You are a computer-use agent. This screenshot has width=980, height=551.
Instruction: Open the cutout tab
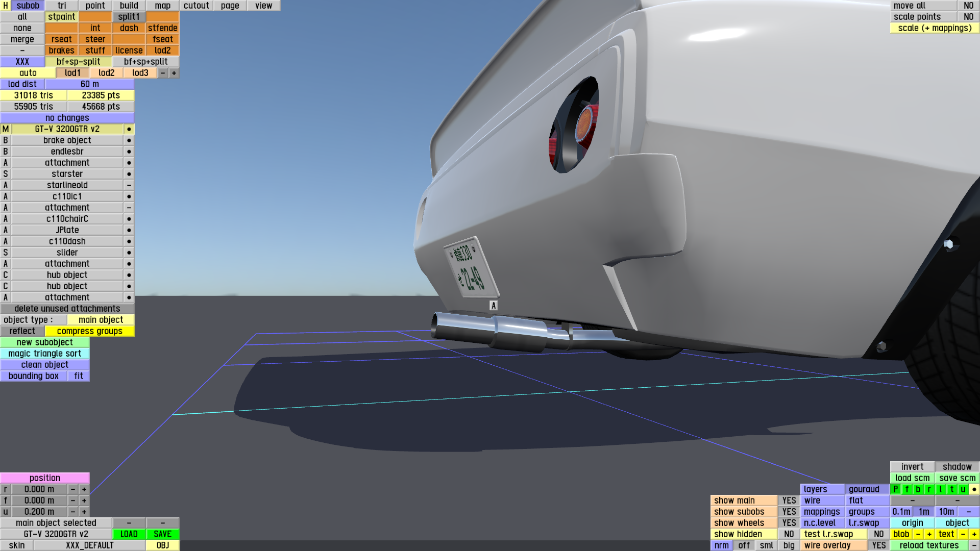pos(196,6)
